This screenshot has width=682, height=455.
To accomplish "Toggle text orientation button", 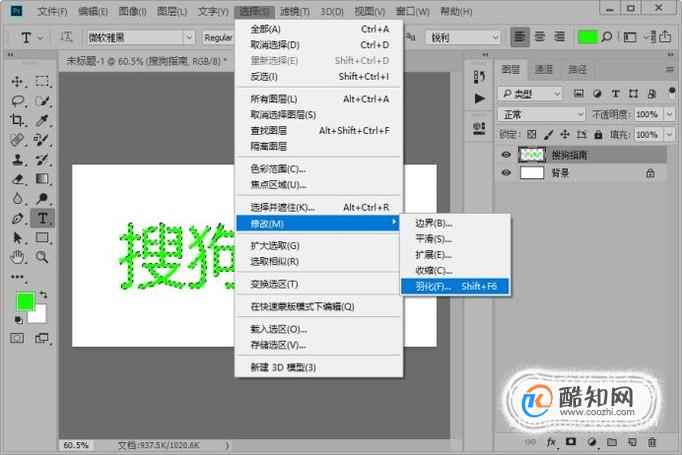I will [x=66, y=37].
